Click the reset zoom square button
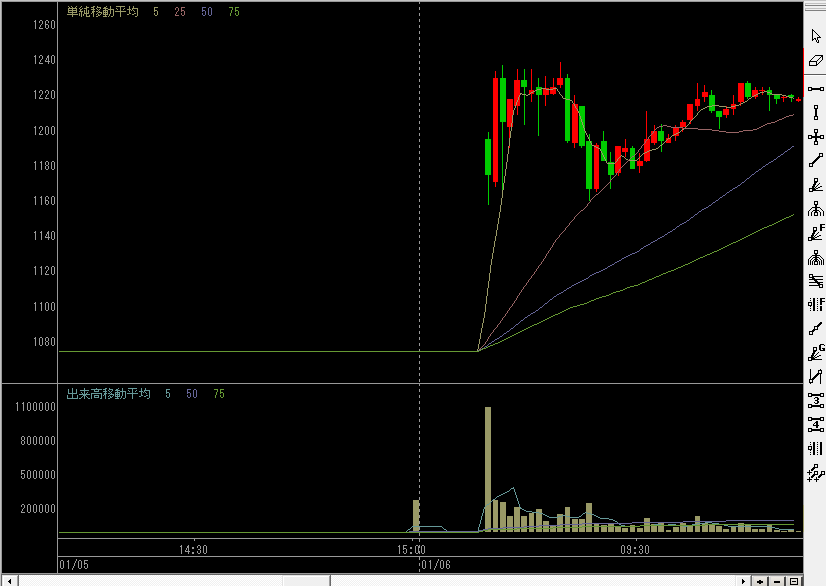This screenshot has height=586, width=826. point(794,581)
